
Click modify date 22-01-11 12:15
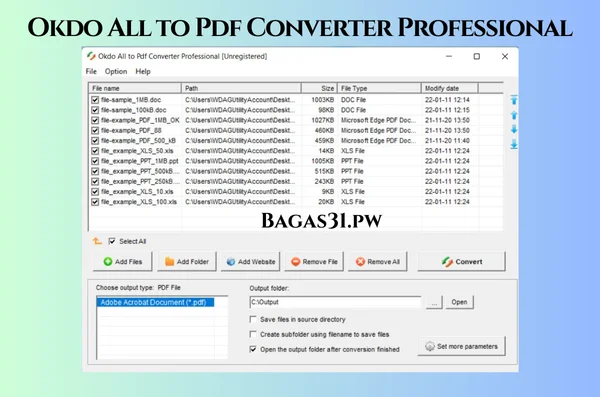point(447,110)
